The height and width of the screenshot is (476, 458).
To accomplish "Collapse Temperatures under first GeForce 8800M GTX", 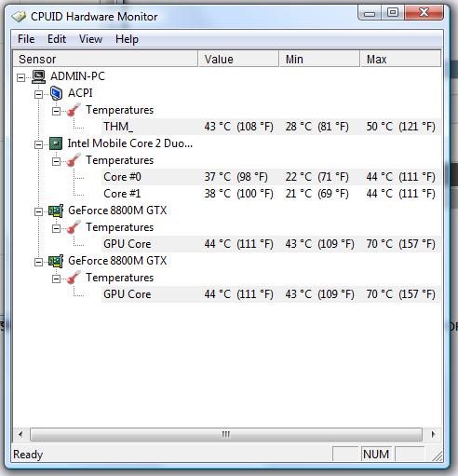I will point(56,228).
